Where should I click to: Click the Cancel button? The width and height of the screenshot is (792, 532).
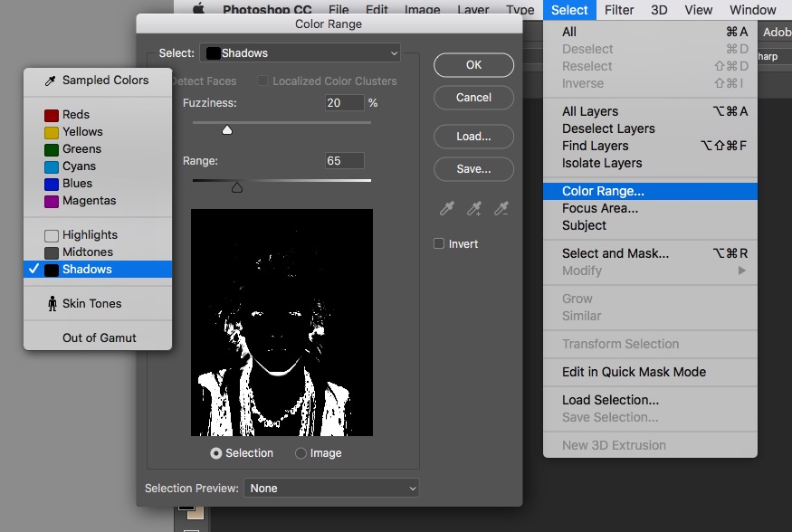(x=473, y=98)
